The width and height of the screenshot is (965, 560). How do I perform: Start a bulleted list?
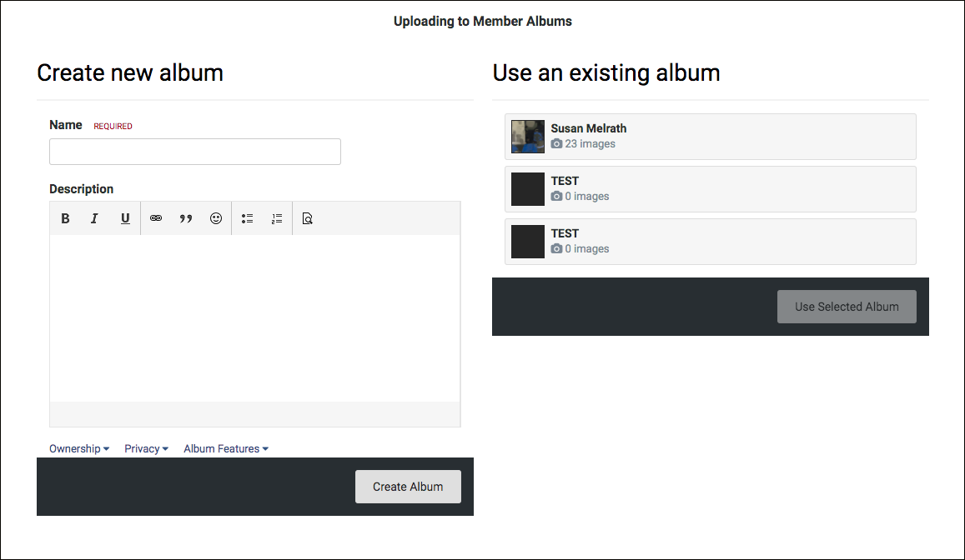(247, 218)
